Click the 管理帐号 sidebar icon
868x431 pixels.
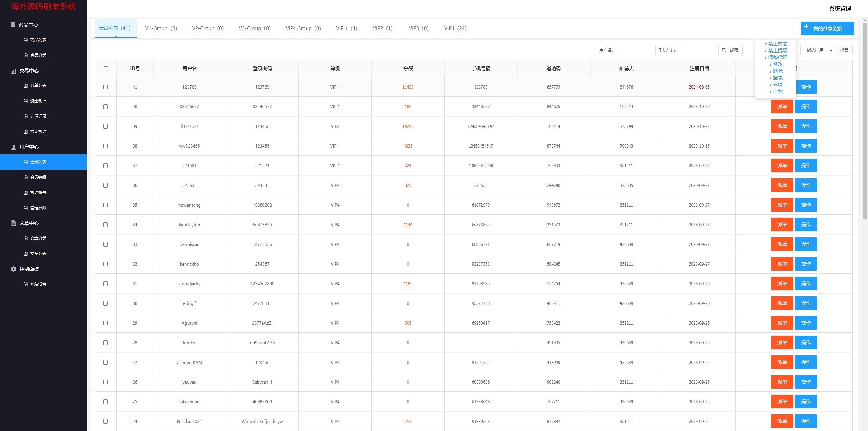pos(26,193)
